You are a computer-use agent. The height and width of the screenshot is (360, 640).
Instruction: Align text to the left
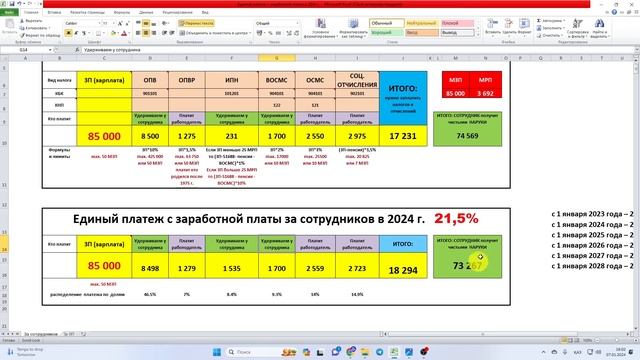coord(138,33)
